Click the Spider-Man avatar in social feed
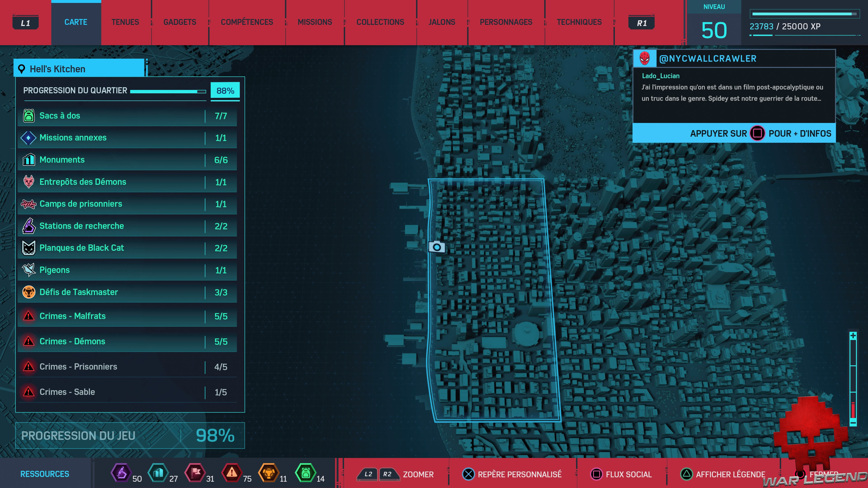 (645, 59)
